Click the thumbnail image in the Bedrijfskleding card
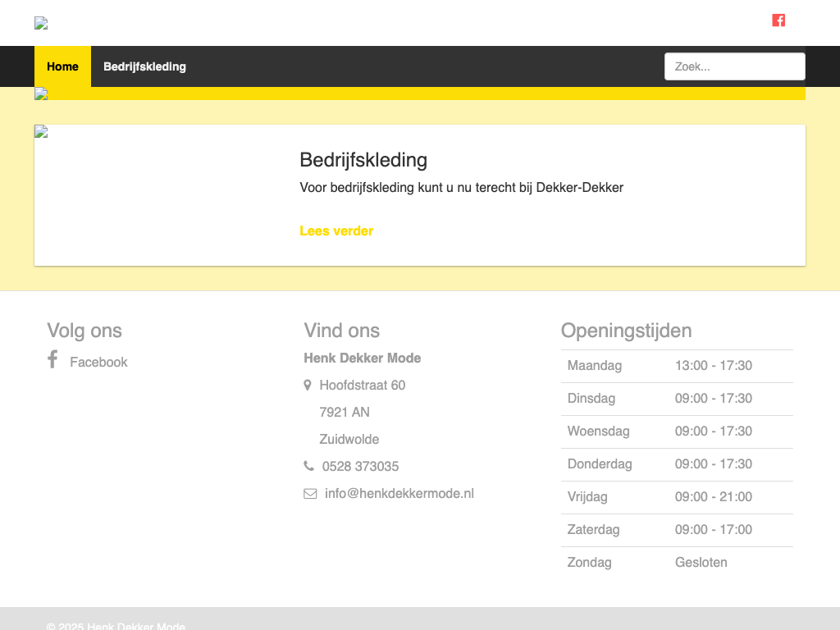The height and width of the screenshot is (630, 840). tap(41, 132)
